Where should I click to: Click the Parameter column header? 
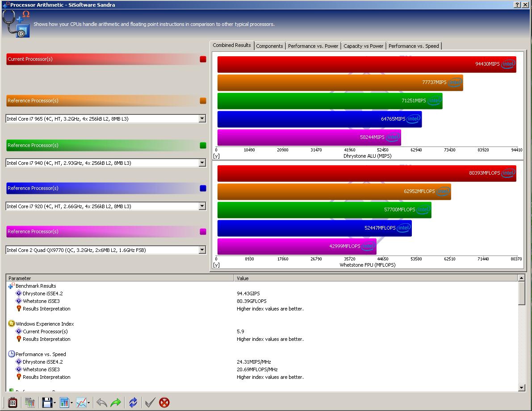120,278
